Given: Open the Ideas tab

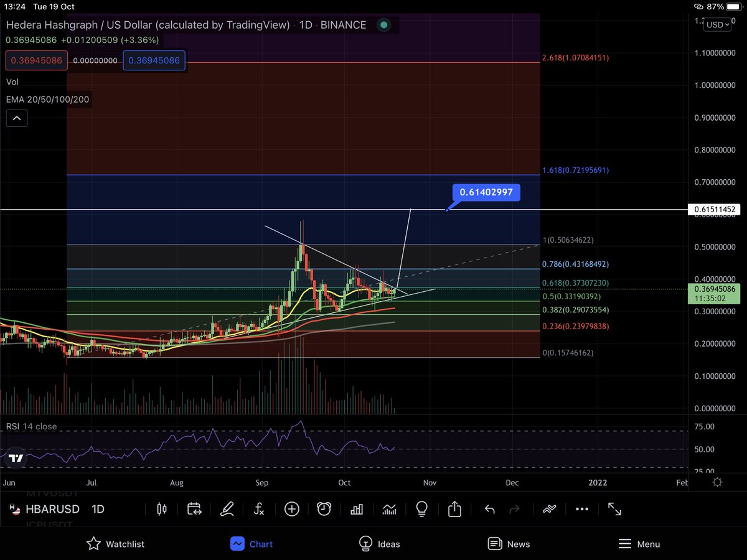Looking at the screenshot, I should (x=380, y=544).
